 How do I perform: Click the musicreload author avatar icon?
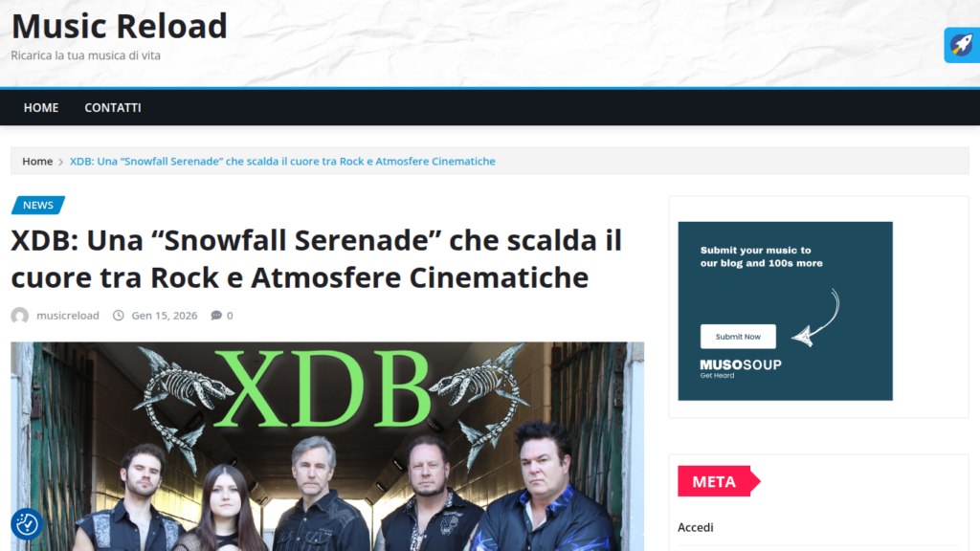pos(20,316)
